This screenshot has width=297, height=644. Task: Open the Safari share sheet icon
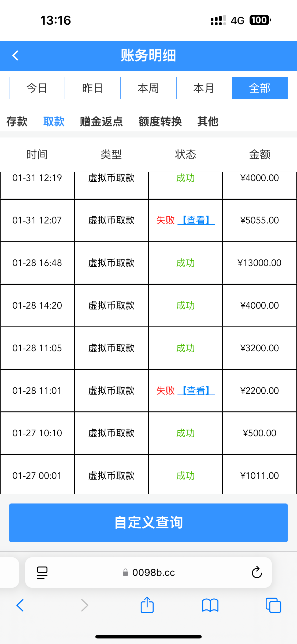tap(147, 605)
